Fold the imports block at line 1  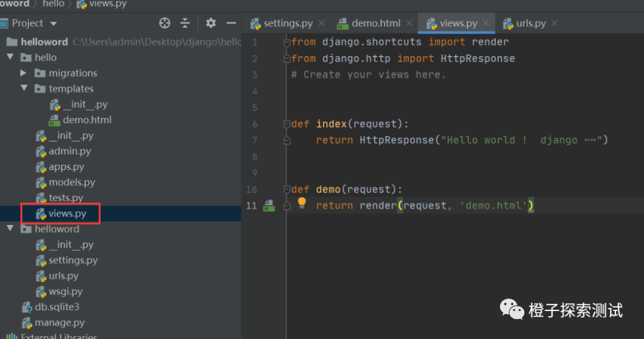pyautogui.click(x=287, y=42)
